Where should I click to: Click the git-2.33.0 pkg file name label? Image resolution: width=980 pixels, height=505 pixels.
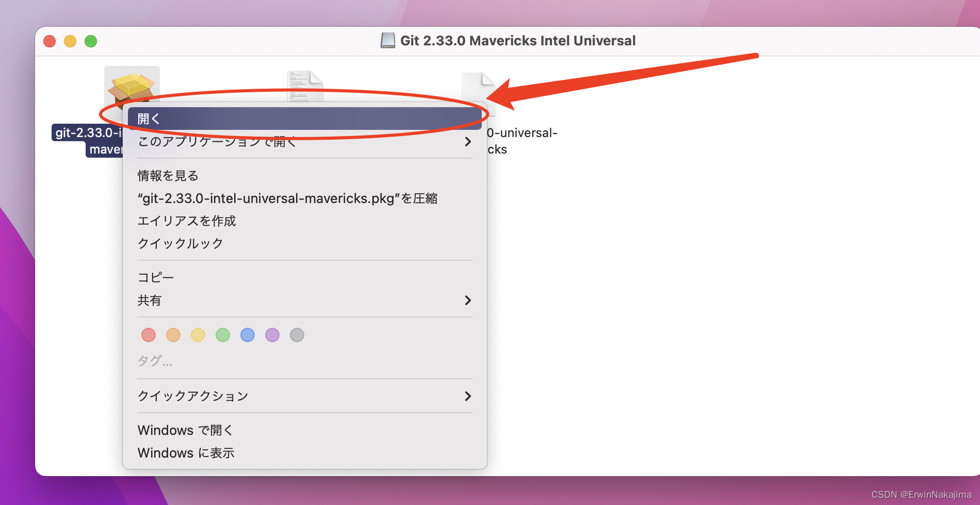coord(88,141)
